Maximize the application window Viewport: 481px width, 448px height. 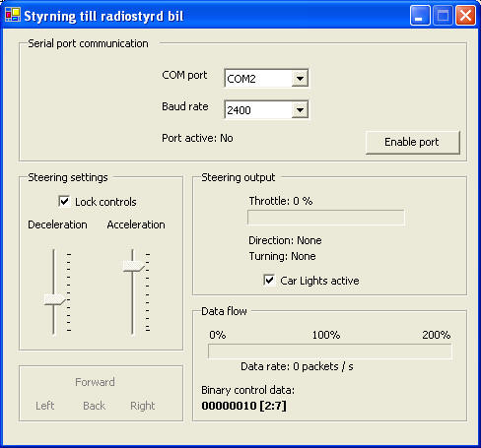click(x=443, y=16)
